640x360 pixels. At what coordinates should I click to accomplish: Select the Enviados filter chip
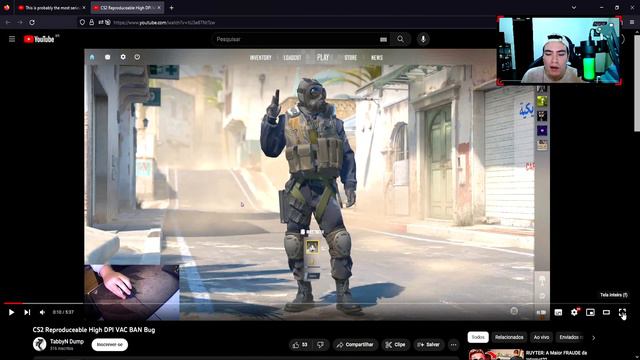tap(570, 337)
